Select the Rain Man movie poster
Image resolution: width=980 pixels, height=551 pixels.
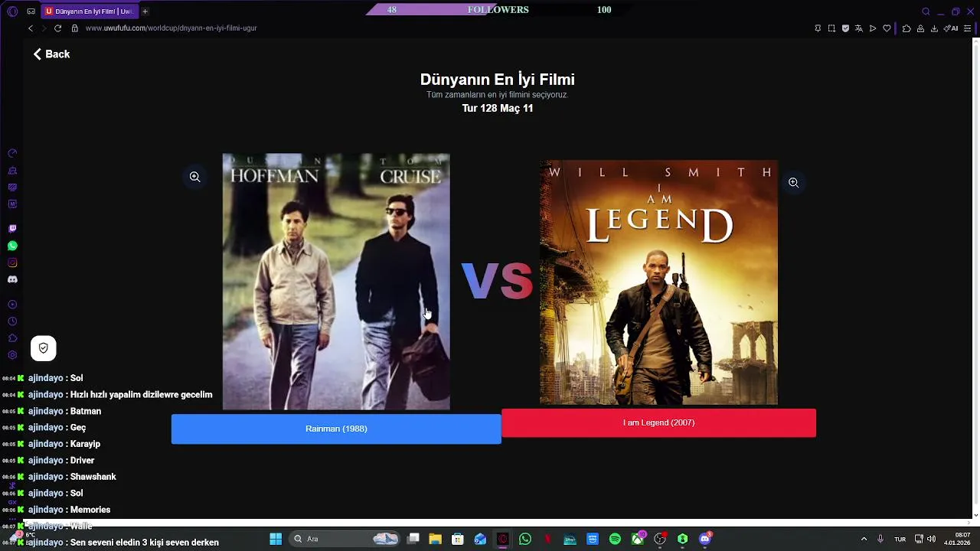tap(336, 282)
